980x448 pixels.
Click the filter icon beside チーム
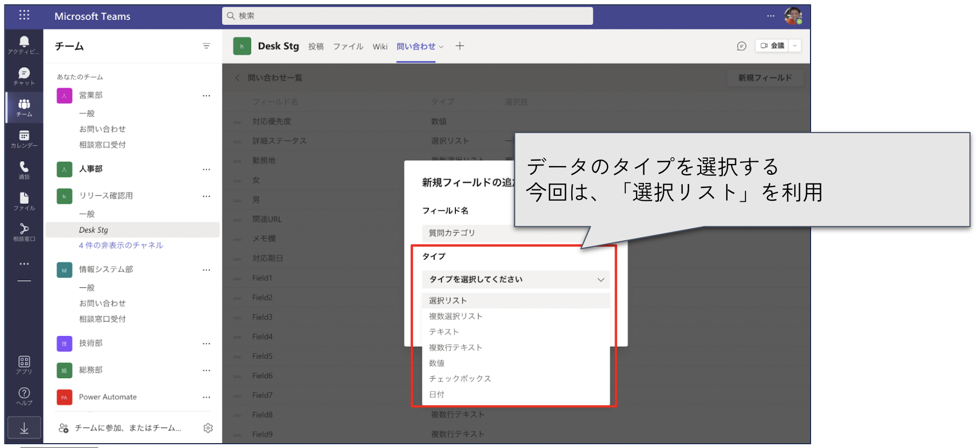point(206,46)
